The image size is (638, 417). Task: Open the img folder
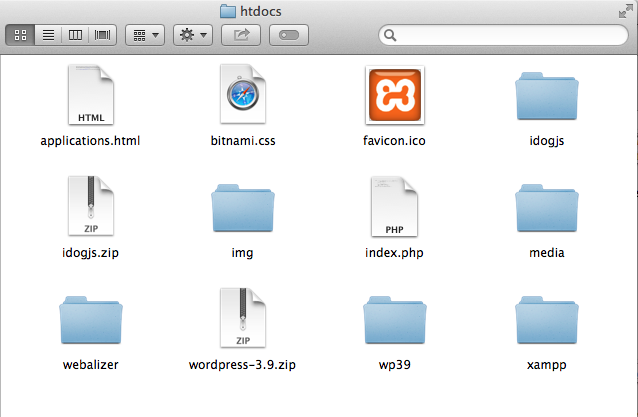coord(241,210)
